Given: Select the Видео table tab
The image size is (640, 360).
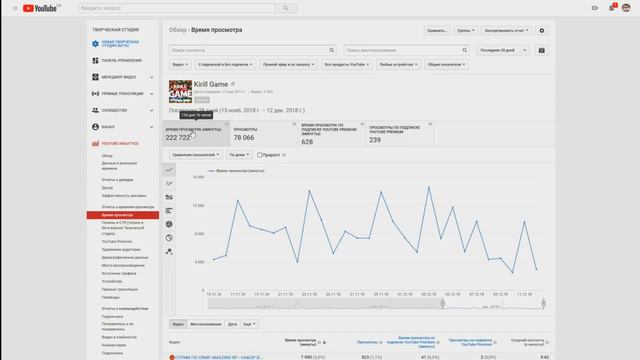Looking at the screenshot, I should (178, 324).
